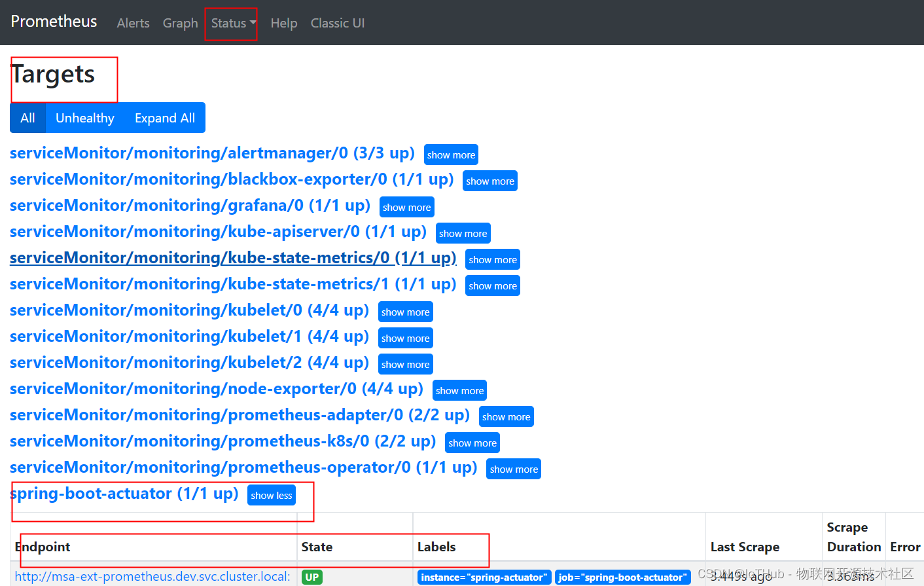Open blackbox-exporter/0 (1/1 up) heading link
924x586 pixels.
click(x=232, y=179)
